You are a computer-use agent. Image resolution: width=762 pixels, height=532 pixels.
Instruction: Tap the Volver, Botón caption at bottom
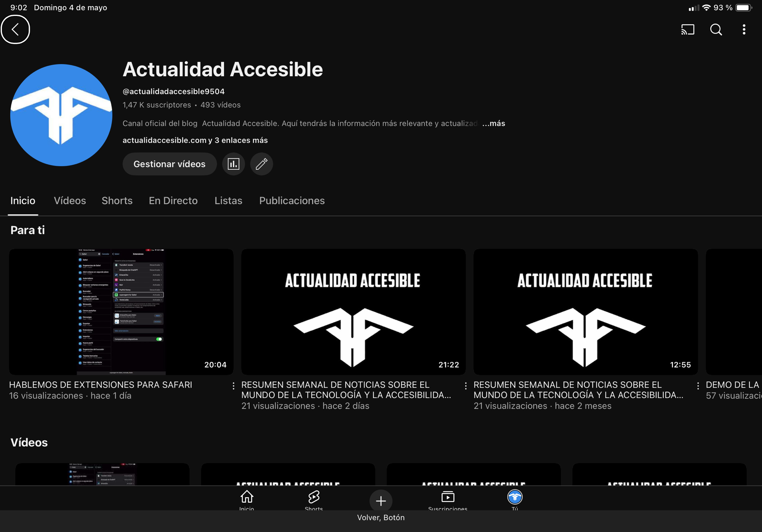coord(381,518)
